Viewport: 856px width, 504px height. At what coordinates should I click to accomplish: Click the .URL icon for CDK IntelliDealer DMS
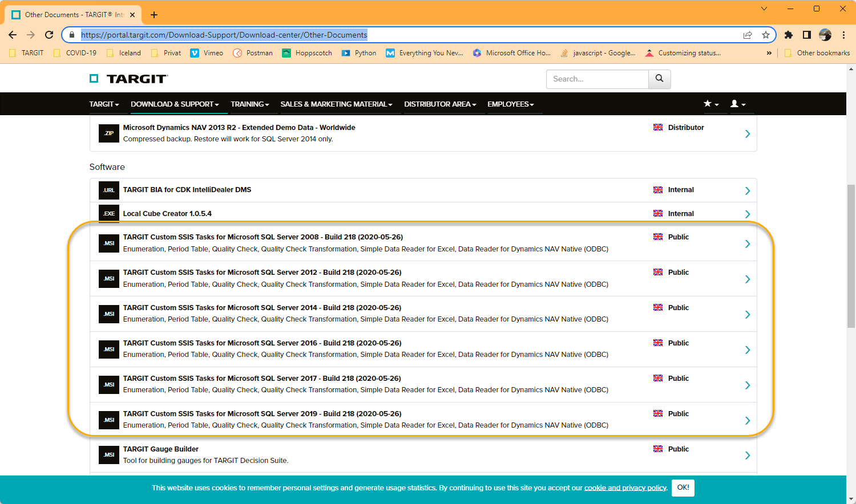point(109,190)
